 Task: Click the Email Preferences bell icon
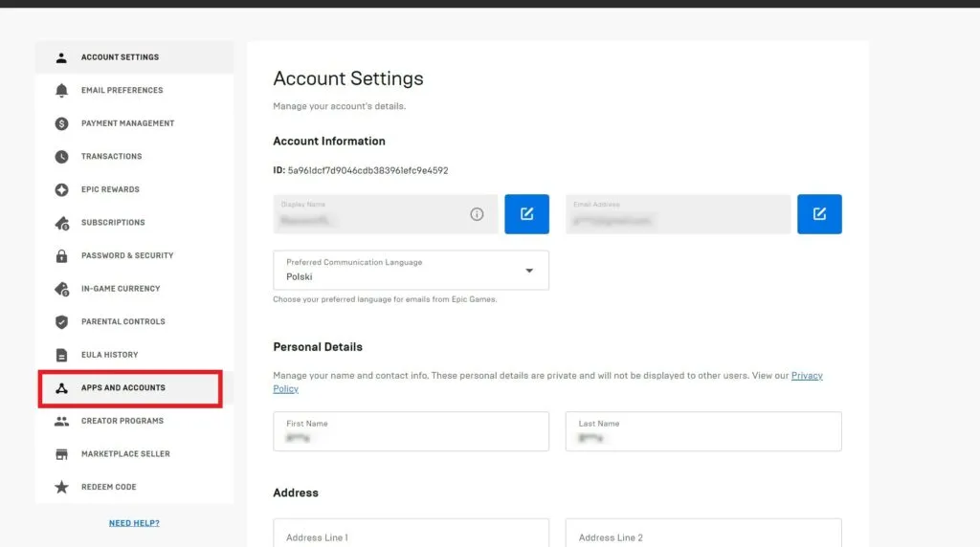(61, 91)
